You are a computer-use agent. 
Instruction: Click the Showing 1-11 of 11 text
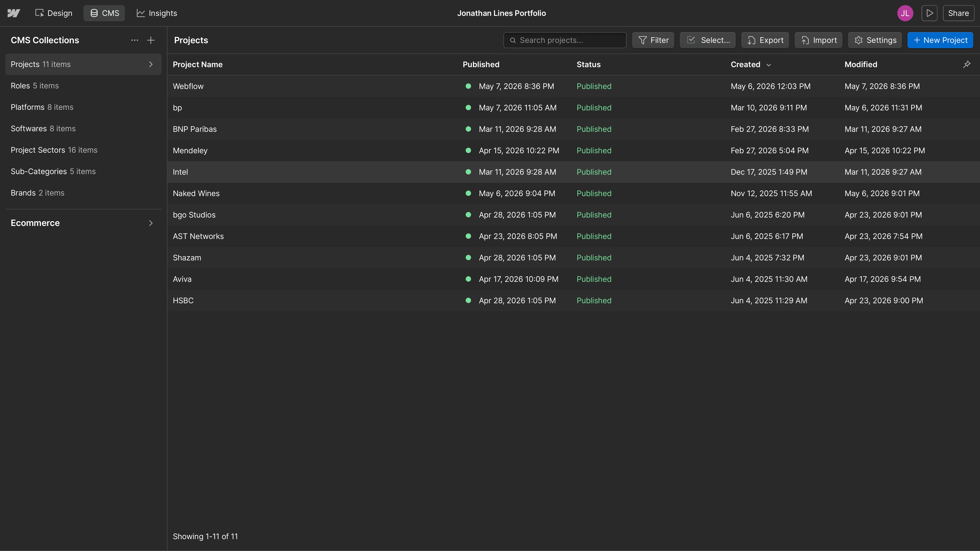[x=205, y=536]
